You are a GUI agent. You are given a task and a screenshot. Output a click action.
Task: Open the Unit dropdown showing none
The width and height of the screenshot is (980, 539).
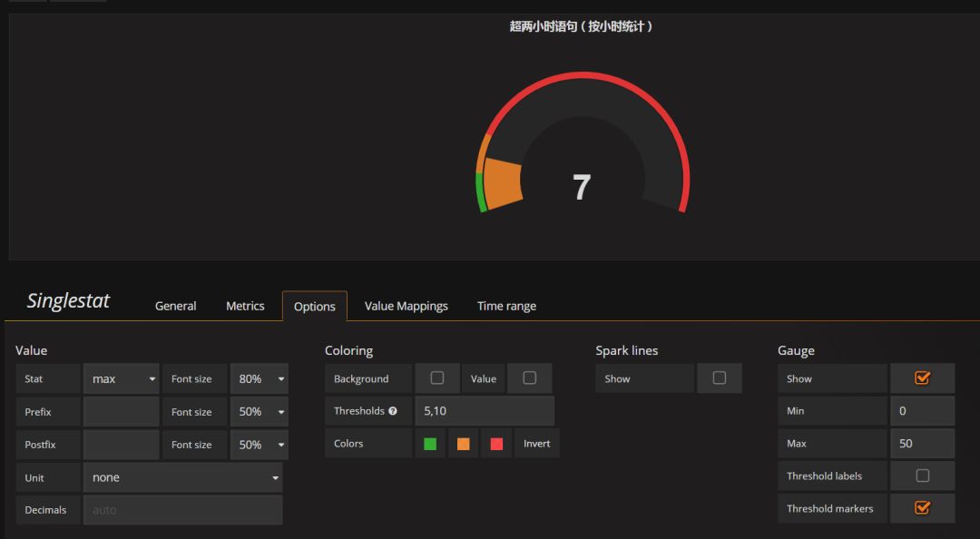click(x=183, y=477)
